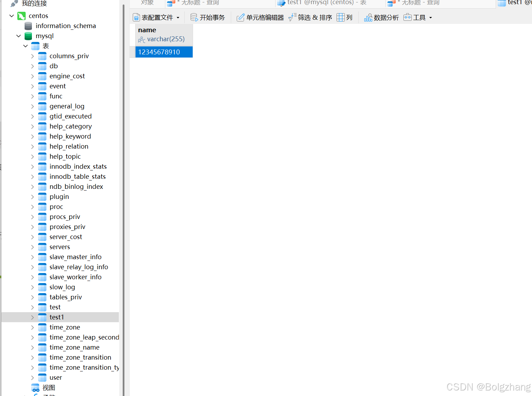Click the 单元格编辑器 pencil icon
The image size is (532, 396).
[241, 17]
